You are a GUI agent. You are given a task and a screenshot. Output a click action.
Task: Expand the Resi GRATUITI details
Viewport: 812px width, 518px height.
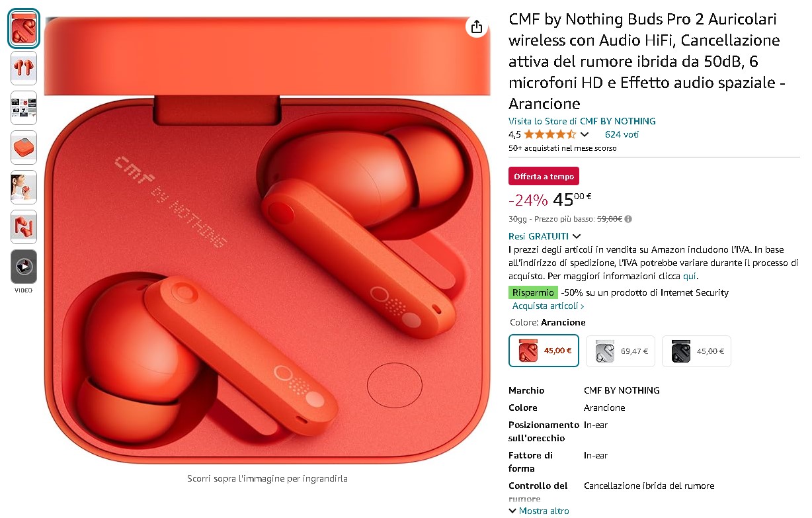coord(545,236)
